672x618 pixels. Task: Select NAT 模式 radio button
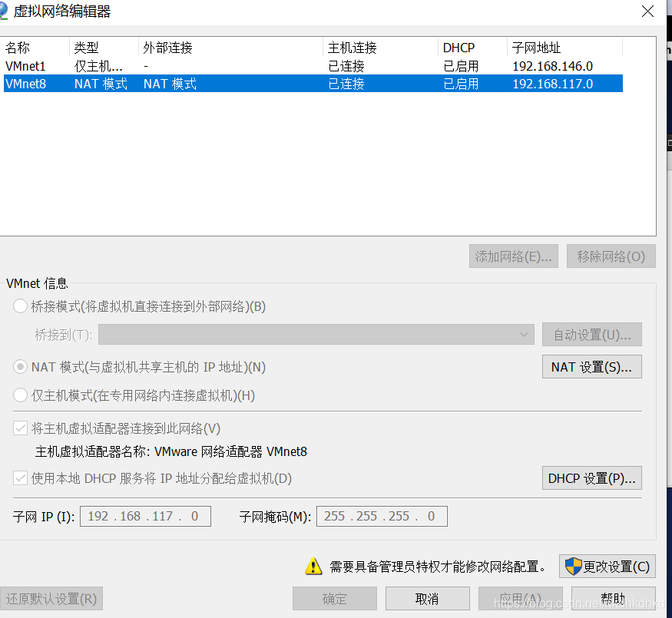point(20,367)
